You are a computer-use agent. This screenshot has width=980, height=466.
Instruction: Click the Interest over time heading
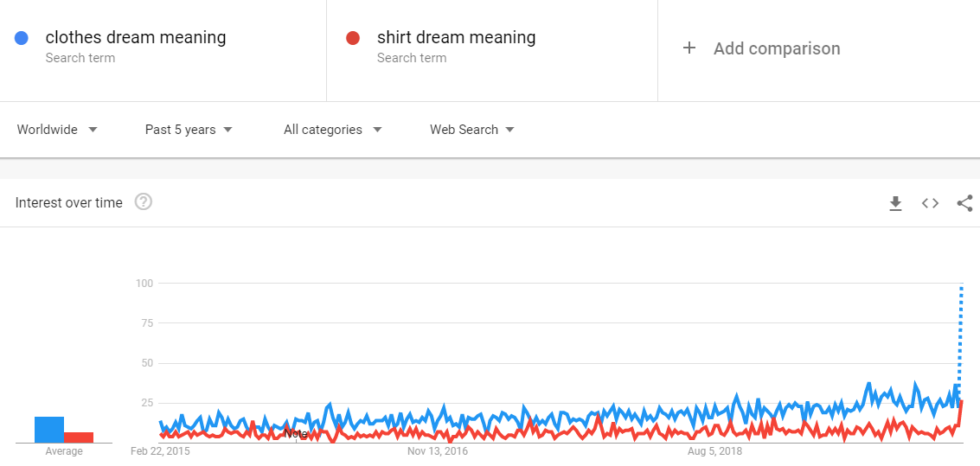[69, 202]
